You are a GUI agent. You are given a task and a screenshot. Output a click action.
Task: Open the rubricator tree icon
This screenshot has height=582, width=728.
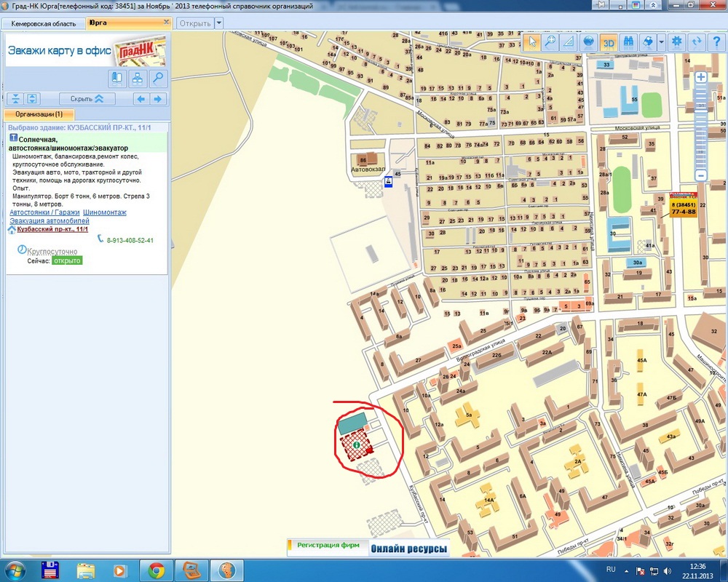point(137,79)
